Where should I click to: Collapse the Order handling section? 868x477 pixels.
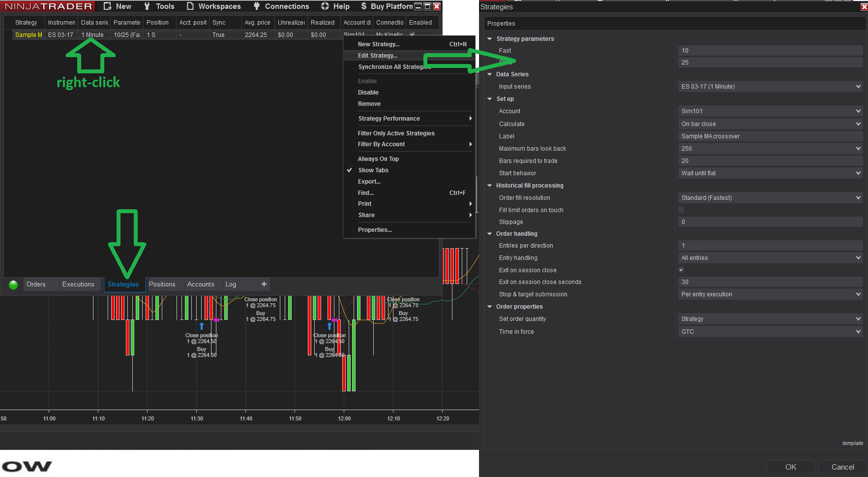coord(490,234)
